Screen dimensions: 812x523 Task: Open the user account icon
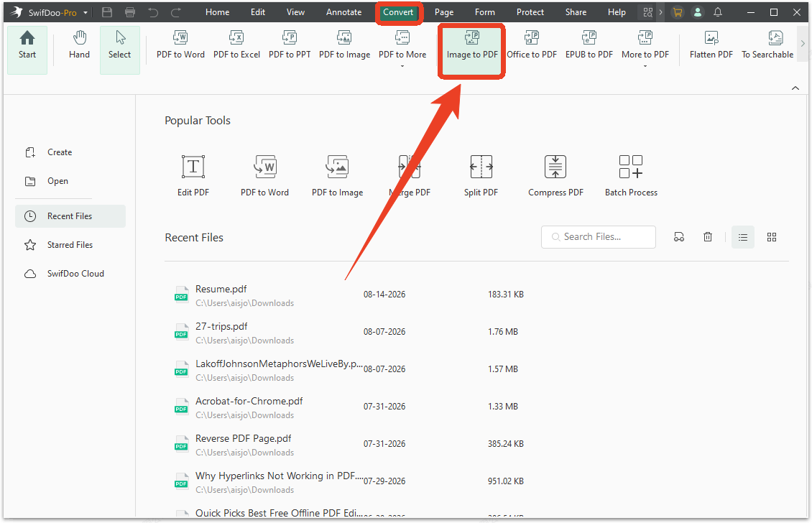698,12
